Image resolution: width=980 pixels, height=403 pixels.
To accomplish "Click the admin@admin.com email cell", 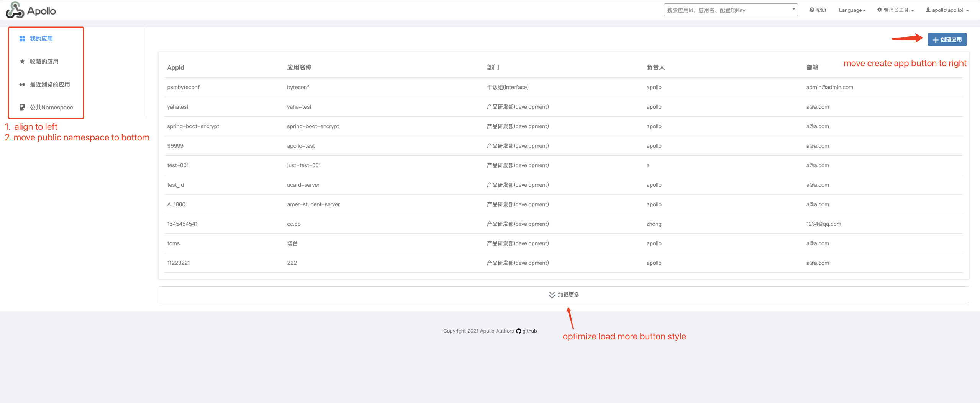I will 829,87.
